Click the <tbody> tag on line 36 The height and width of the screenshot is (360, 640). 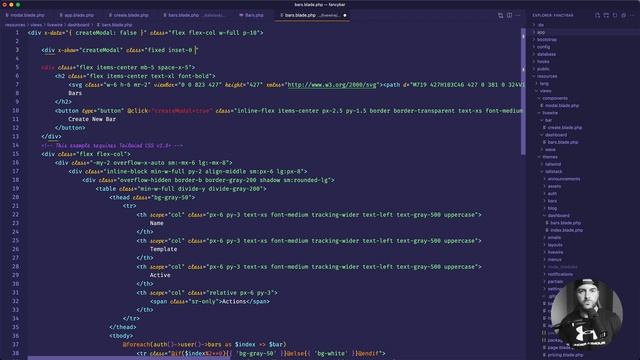121,336
